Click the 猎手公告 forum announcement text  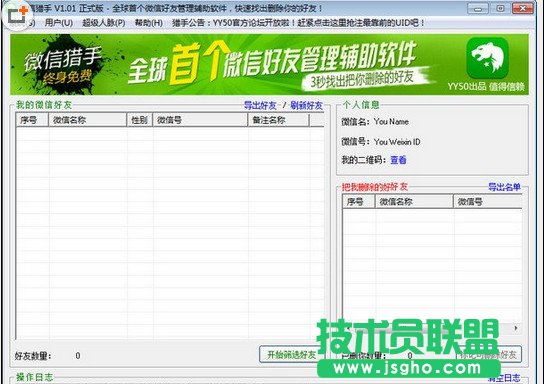(x=298, y=23)
